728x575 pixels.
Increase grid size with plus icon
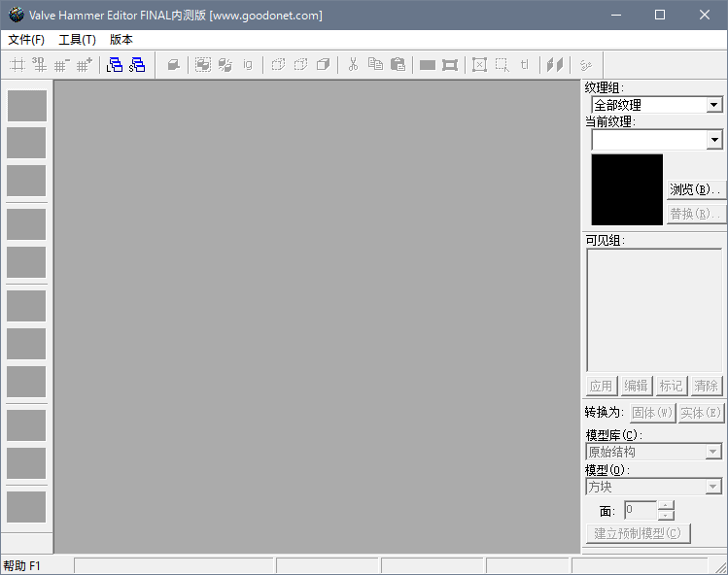pos(84,64)
